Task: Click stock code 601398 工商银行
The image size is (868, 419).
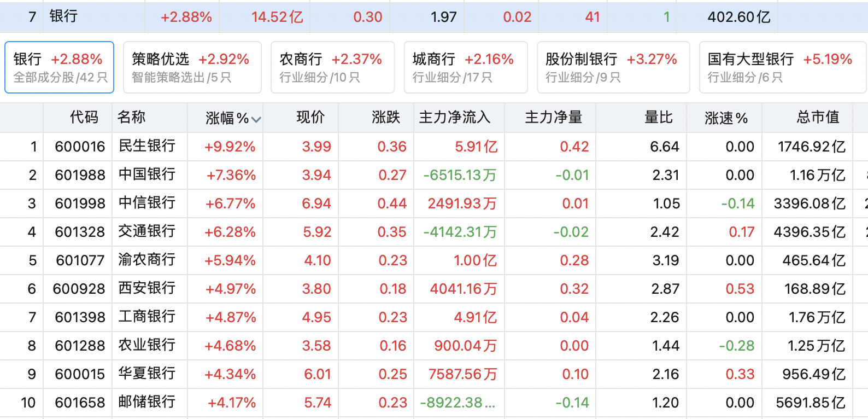Action: 80,317
